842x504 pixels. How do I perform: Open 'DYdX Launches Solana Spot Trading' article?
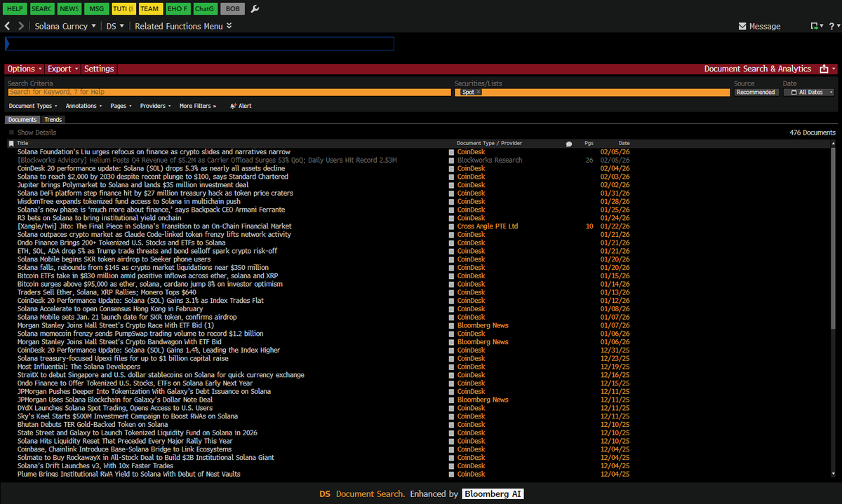point(115,408)
